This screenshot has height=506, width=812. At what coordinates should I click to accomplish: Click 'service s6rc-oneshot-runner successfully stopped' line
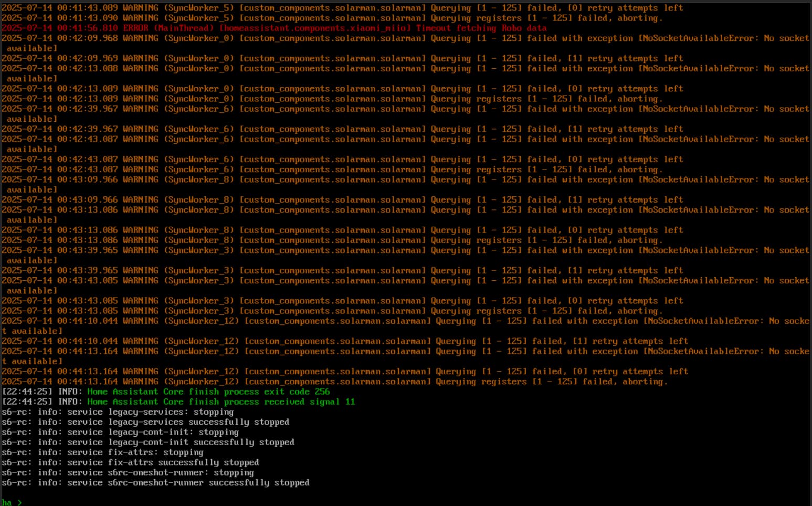click(x=155, y=482)
